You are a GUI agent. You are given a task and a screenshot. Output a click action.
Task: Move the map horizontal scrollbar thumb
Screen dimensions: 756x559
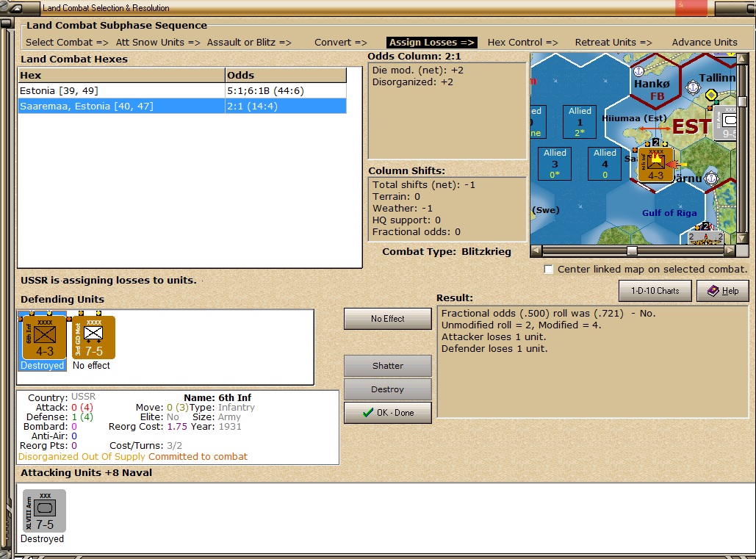(x=632, y=250)
